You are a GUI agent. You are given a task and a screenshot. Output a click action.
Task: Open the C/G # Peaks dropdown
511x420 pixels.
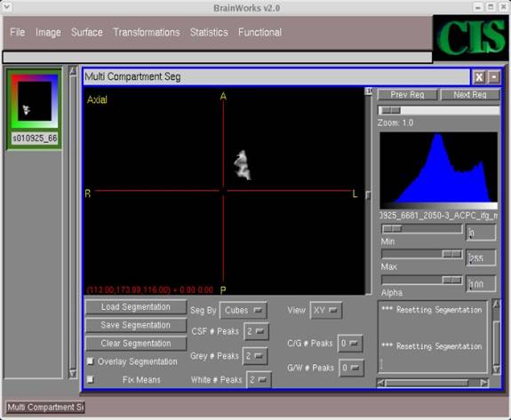pyautogui.click(x=350, y=343)
